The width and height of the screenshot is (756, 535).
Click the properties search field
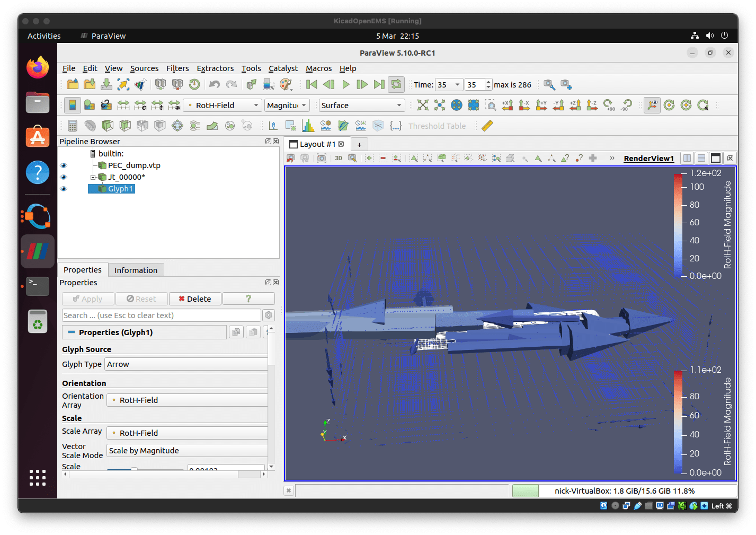(162, 315)
